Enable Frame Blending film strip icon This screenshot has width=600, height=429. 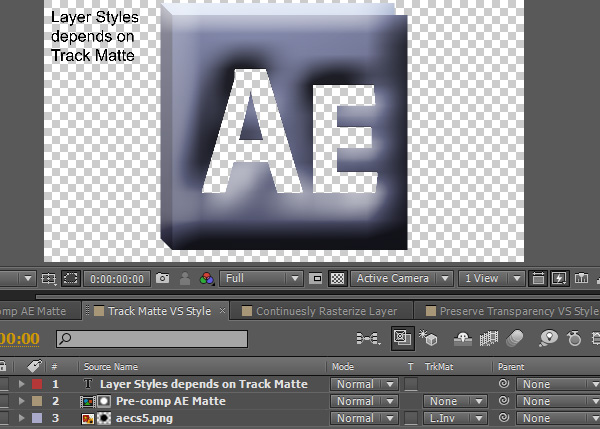[489, 338]
